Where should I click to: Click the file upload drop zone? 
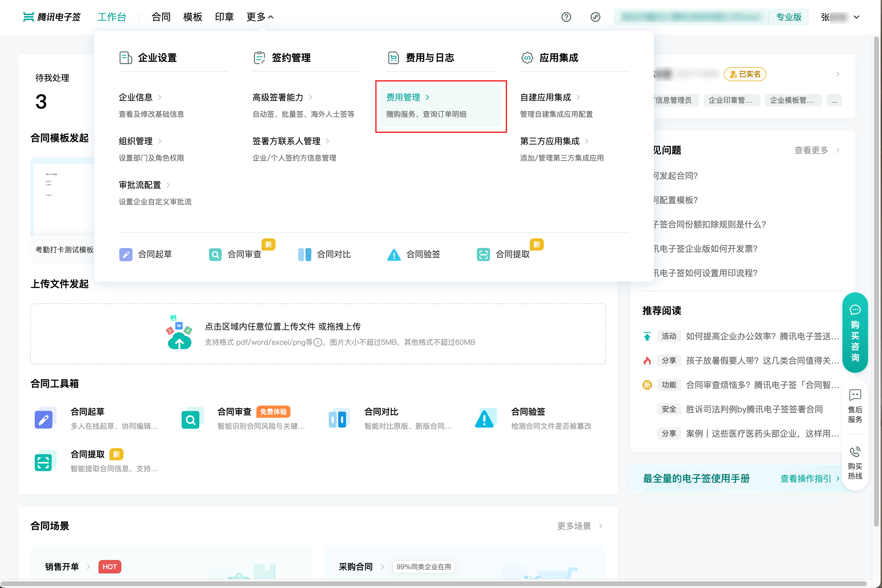(318, 334)
